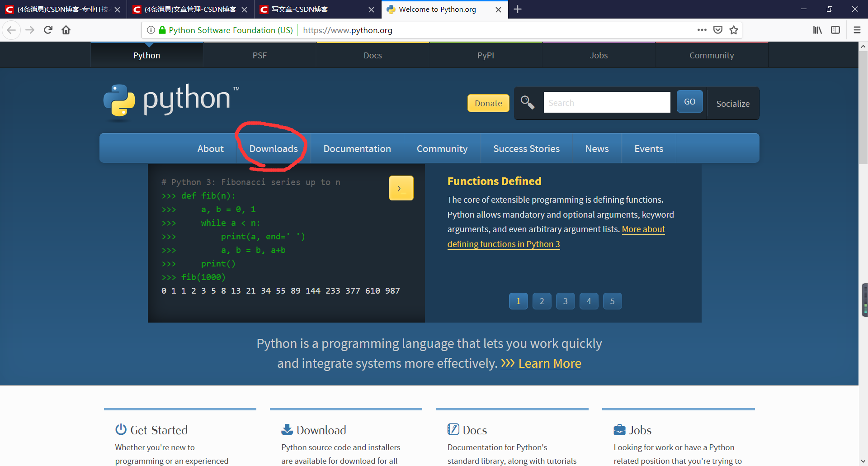Image resolution: width=868 pixels, height=466 pixels.
Task: Click the Firefox home icon
Action: tap(66, 30)
